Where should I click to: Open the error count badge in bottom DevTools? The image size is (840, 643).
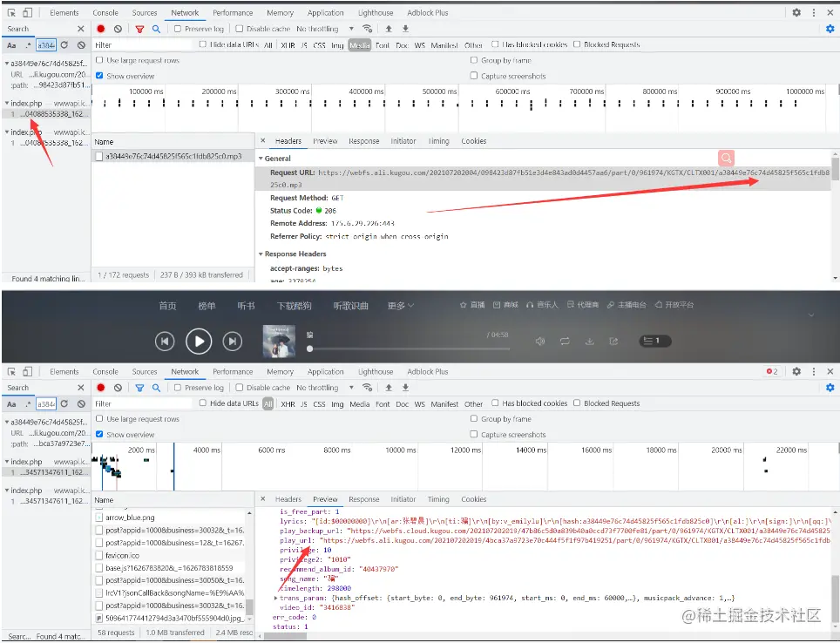(772, 371)
